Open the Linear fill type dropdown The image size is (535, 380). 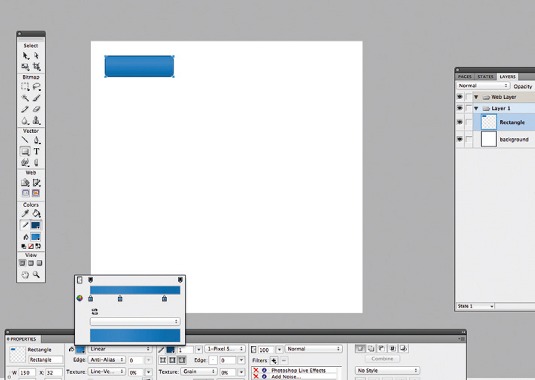119,349
